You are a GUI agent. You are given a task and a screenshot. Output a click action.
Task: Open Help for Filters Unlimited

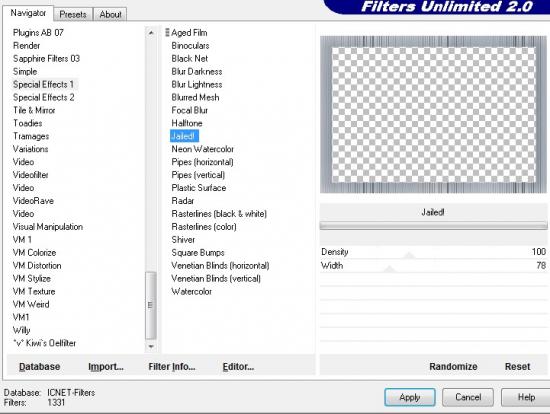pos(525,398)
